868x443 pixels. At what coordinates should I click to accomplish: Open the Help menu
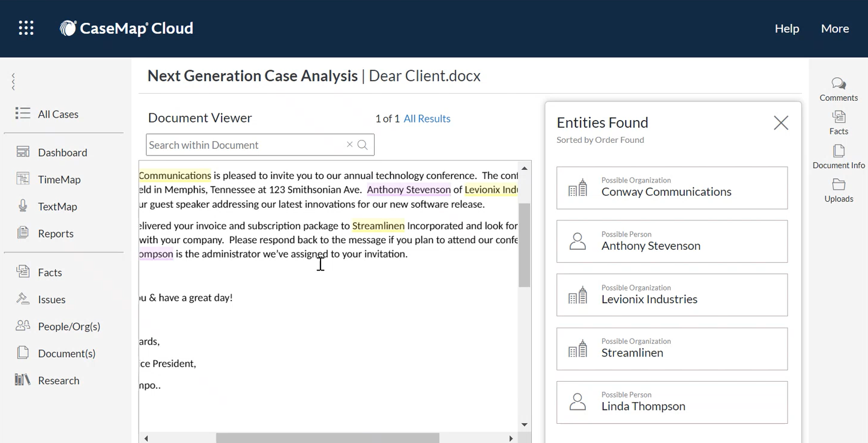[787, 28]
